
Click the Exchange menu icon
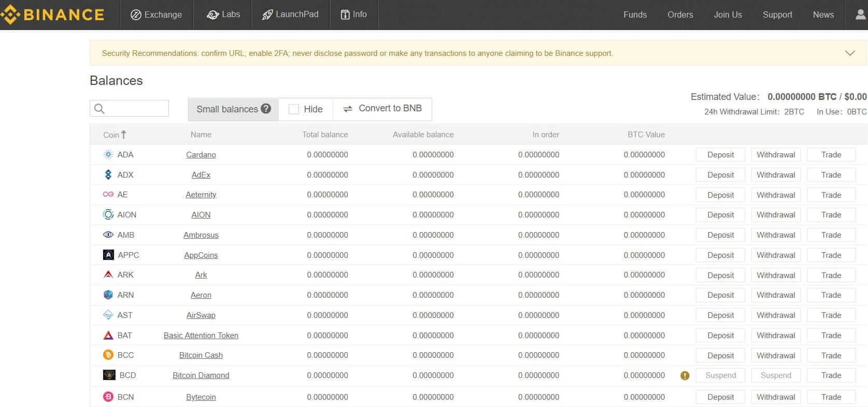(x=136, y=14)
